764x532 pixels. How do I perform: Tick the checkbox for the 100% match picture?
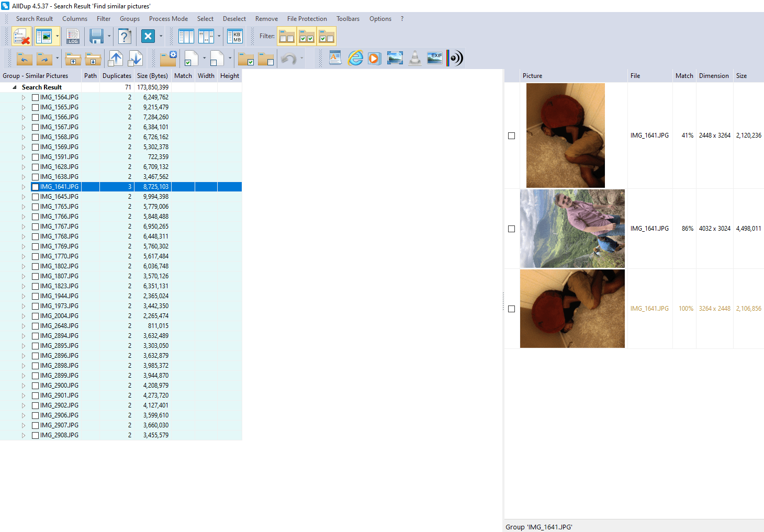pyautogui.click(x=511, y=309)
